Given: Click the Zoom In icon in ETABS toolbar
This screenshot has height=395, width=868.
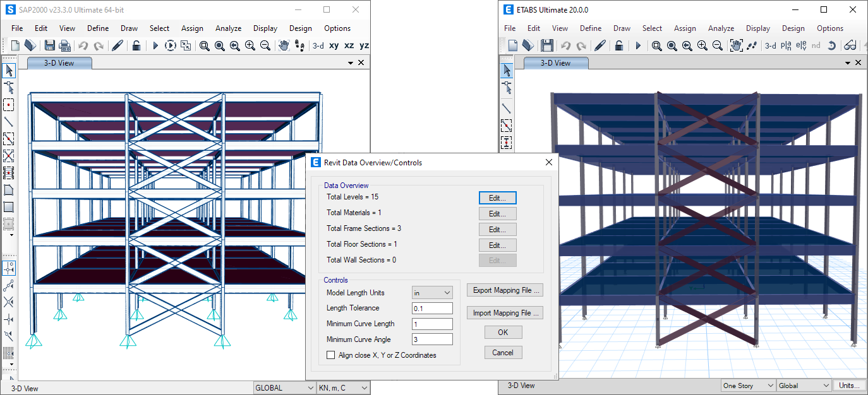Looking at the screenshot, I should pos(701,45).
